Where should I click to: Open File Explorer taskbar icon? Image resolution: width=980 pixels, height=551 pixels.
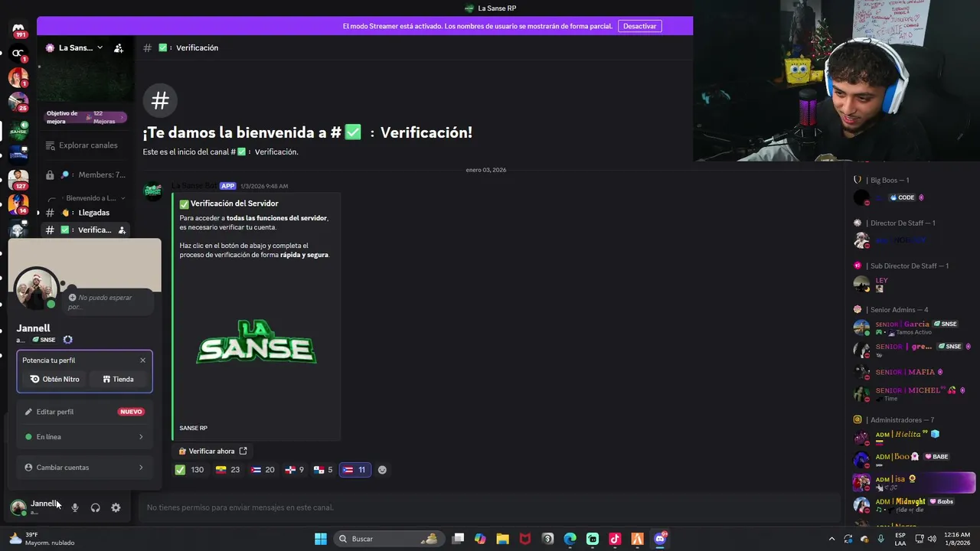[502, 539]
